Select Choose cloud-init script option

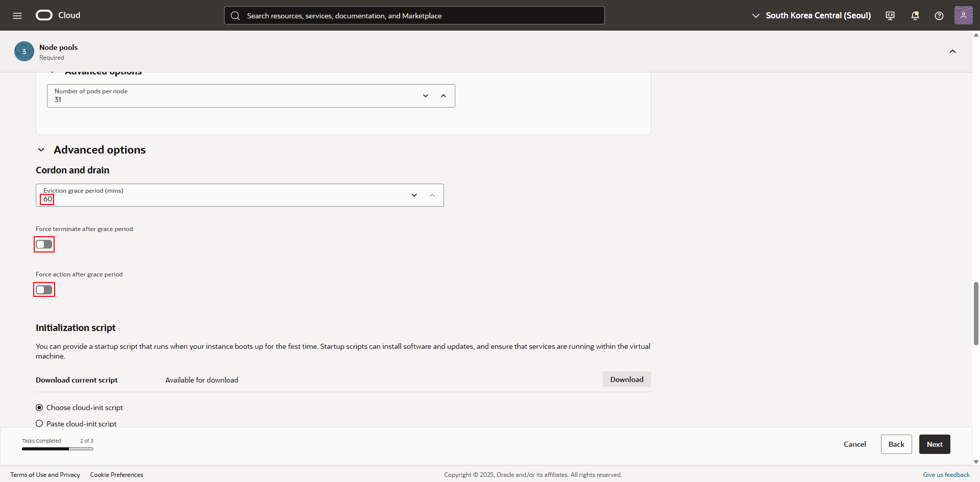(x=39, y=408)
